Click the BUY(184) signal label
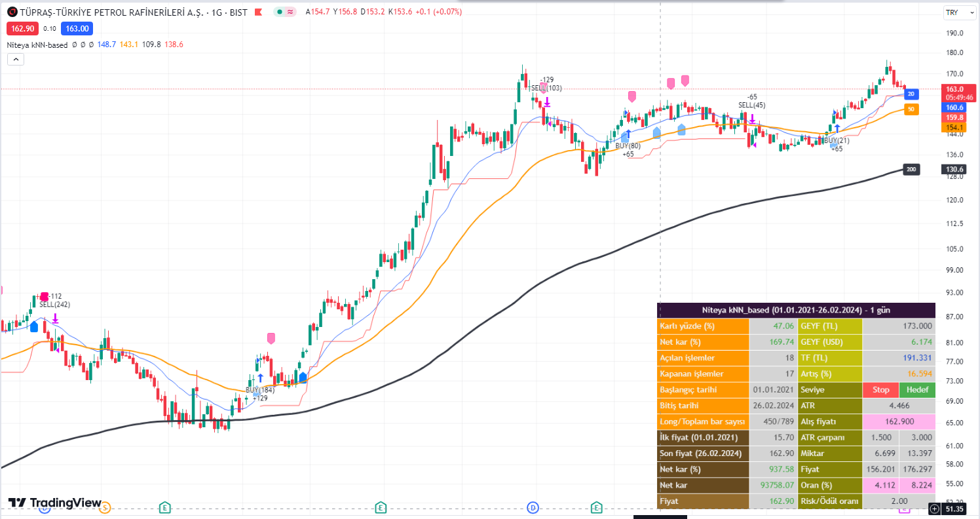Viewport: 980px width, 519px height. click(x=260, y=390)
